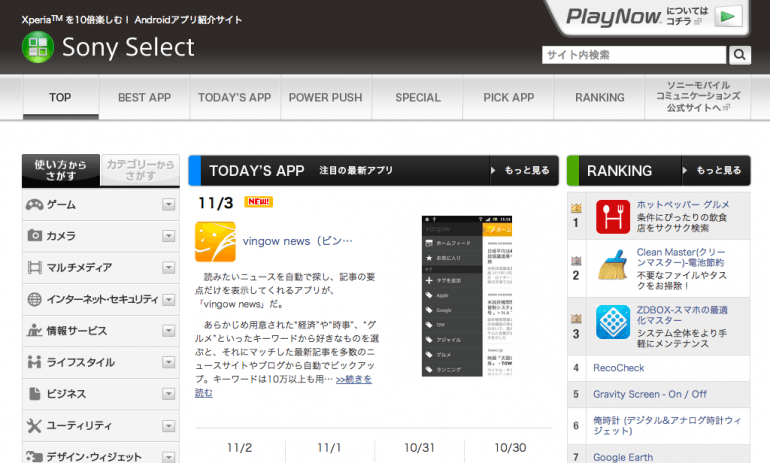Expand the ゲーム category dropdown

click(168, 204)
